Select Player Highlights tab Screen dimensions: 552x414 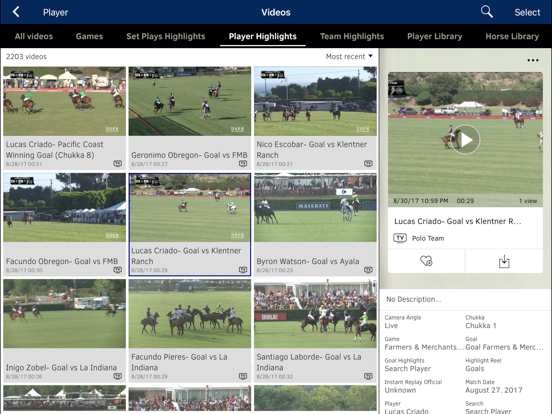point(263,36)
